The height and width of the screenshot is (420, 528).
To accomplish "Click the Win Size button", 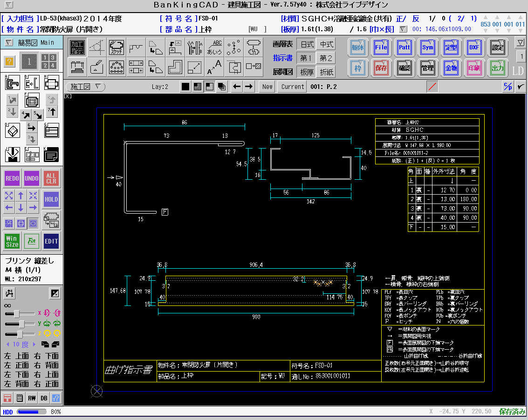I will point(12,241).
